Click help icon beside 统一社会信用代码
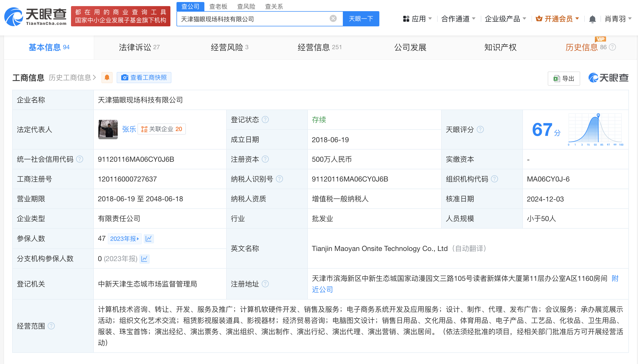The image size is (638, 364). (x=80, y=159)
